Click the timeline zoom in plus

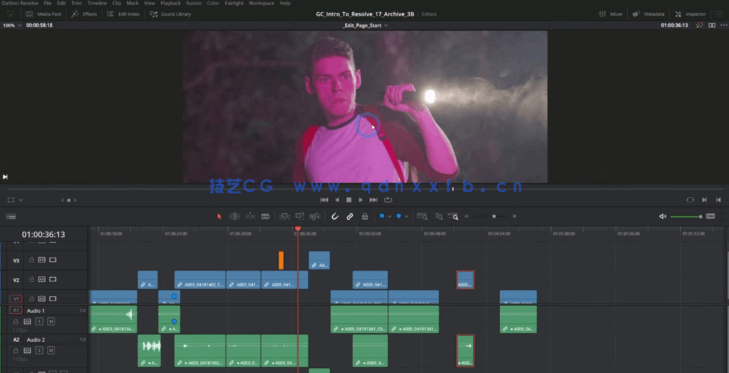514,216
